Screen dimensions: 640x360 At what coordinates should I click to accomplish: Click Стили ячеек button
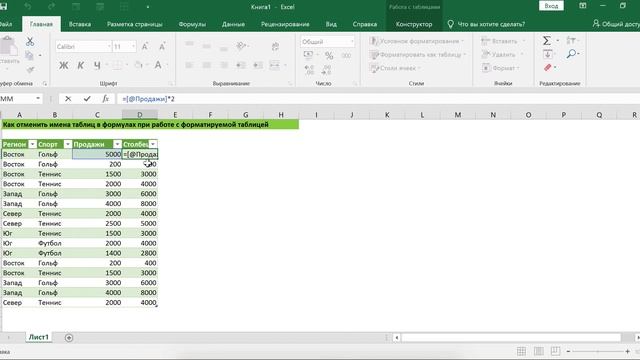coord(395,68)
